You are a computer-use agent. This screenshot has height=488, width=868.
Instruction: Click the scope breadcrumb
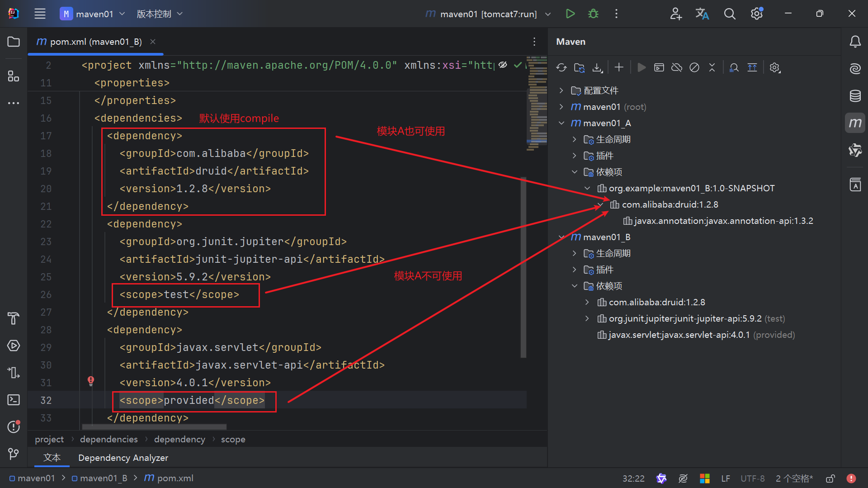[x=233, y=439]
